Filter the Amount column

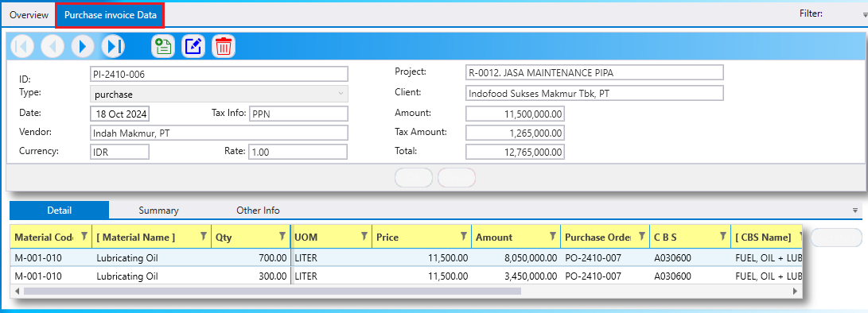point(552,237)
